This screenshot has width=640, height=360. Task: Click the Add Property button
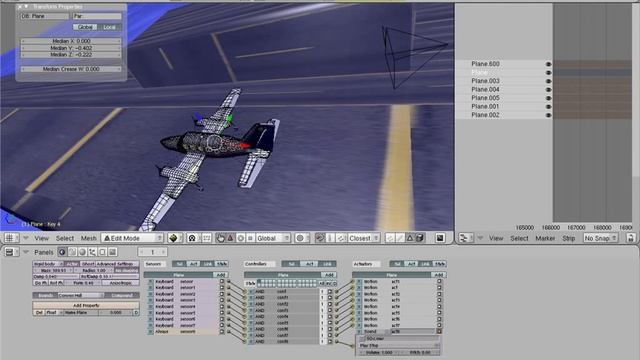click(86, 305)
